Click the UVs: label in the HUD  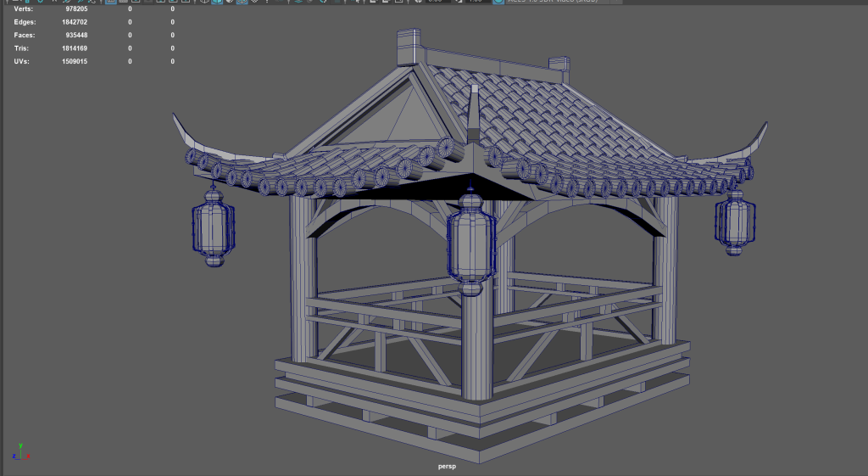coord(21,61)
